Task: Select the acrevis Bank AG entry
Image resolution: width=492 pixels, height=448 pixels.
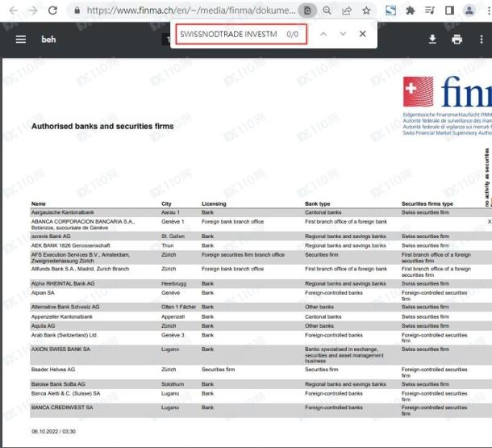Action: click(51, 236)
